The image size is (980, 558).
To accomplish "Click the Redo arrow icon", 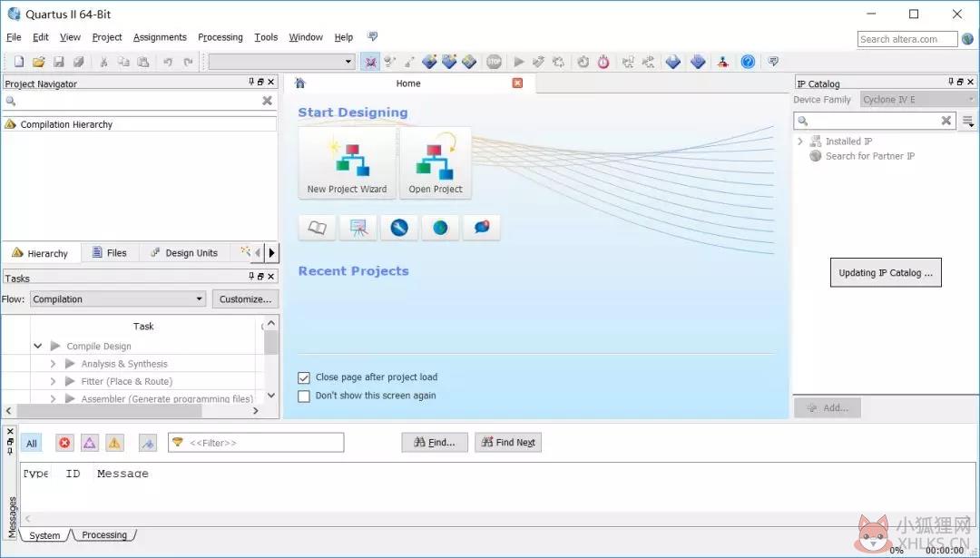I will click(x=188, y=62).
